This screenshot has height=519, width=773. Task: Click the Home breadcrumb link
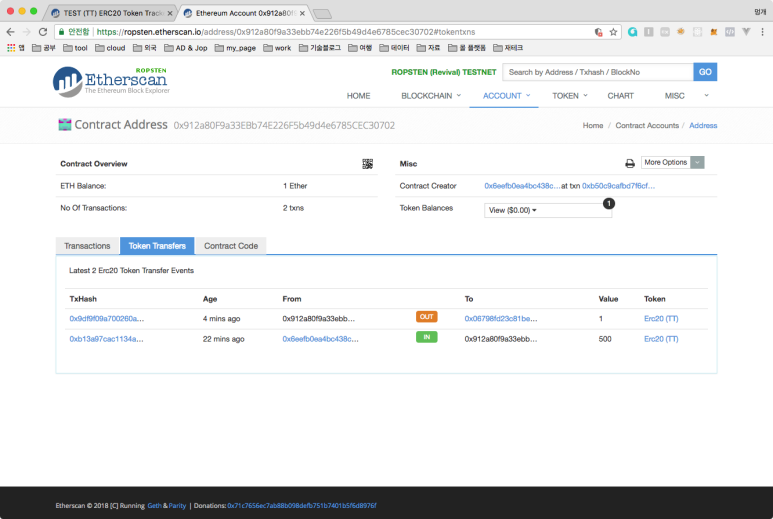[593, 125]
